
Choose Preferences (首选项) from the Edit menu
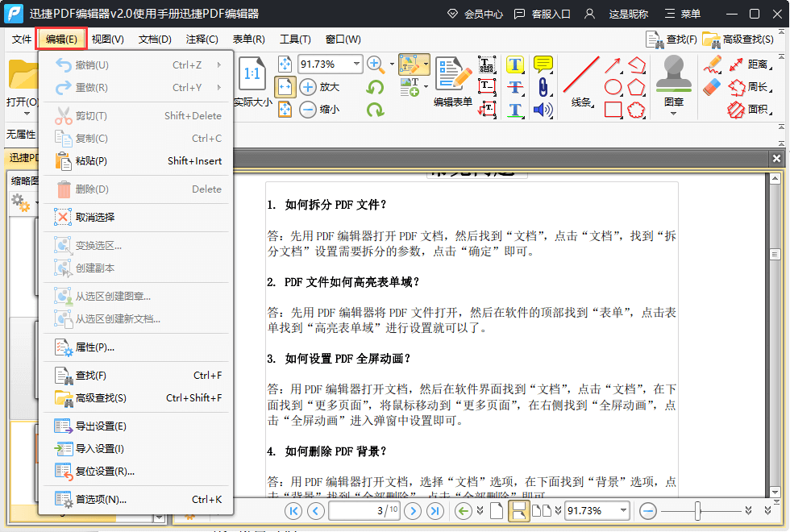(x=101, y=499)
